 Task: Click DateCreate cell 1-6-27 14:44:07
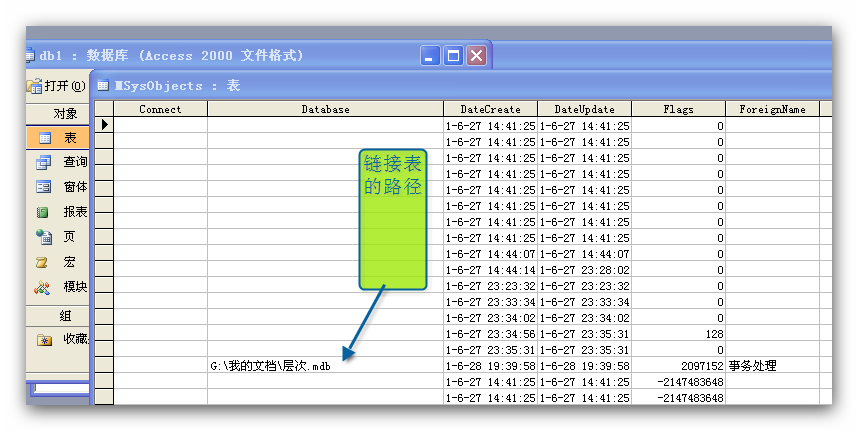click(x=491, y=254)
